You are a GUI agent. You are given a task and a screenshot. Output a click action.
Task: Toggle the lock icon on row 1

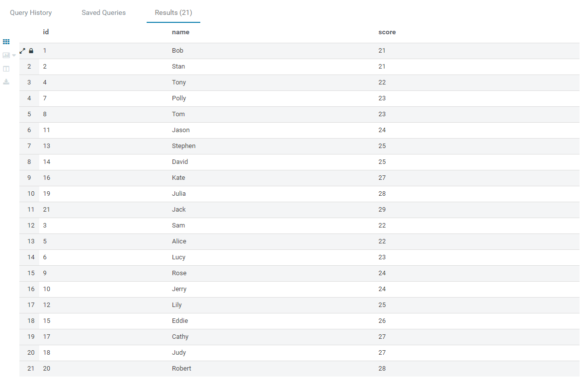[x=31, y=51]
